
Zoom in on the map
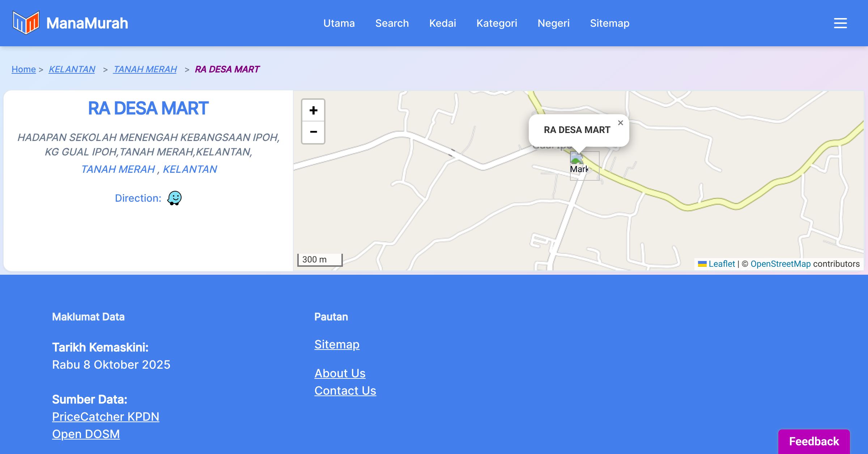(313, 110)
